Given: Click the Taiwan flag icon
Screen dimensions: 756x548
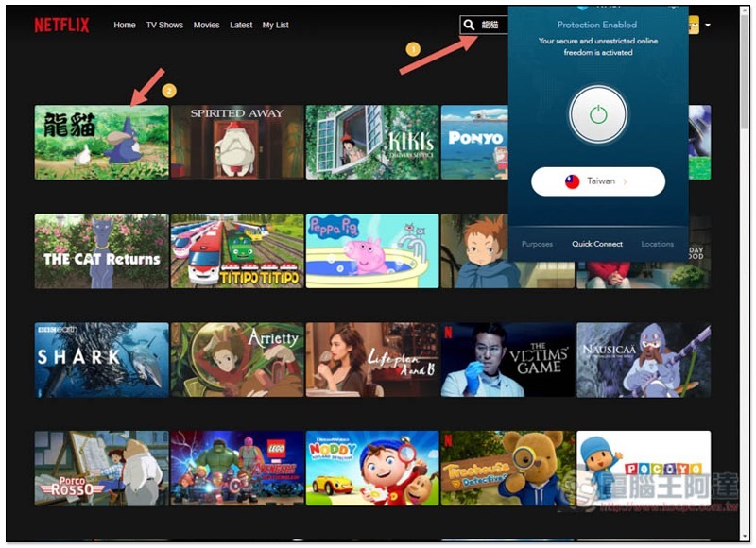Looking at the screenshot, I should [573, 181].
